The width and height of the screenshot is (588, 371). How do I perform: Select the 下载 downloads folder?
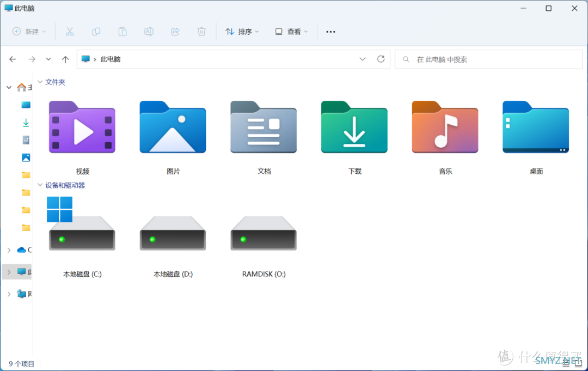point(354,138)
